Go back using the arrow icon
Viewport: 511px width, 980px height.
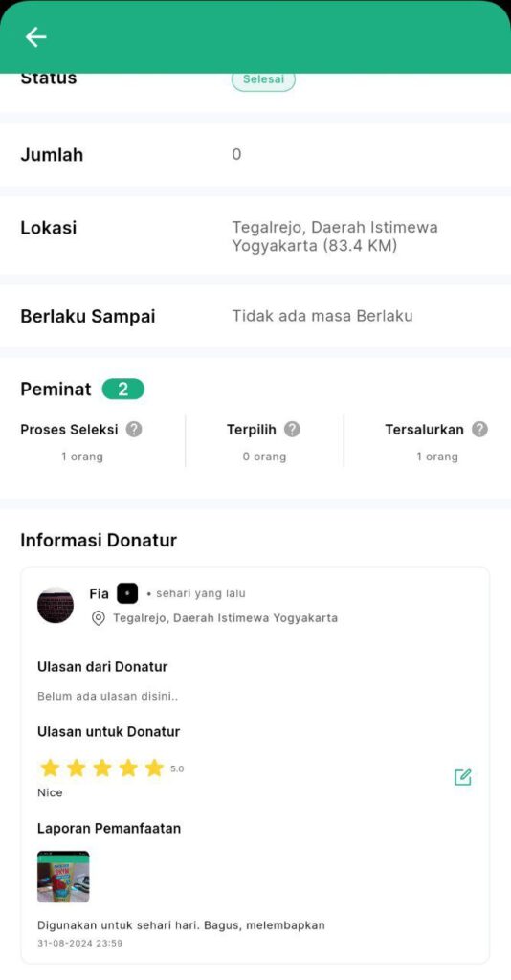(35, 37)
